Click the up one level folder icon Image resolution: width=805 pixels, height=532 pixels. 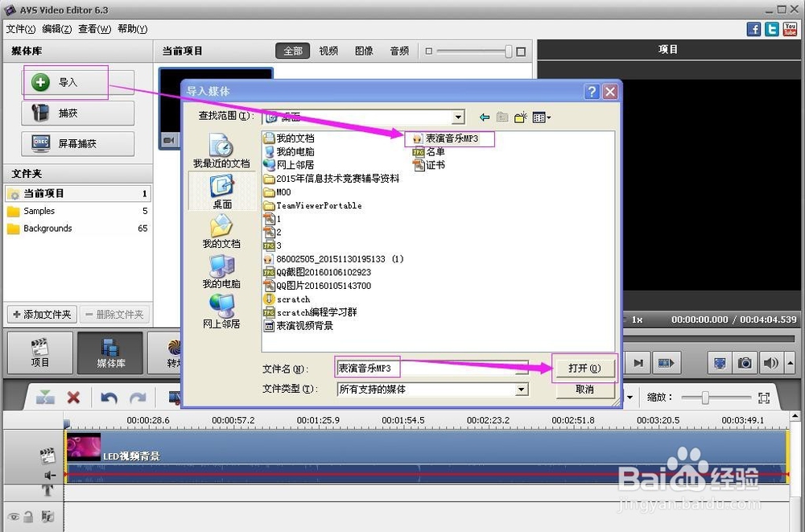click(502, 118)
